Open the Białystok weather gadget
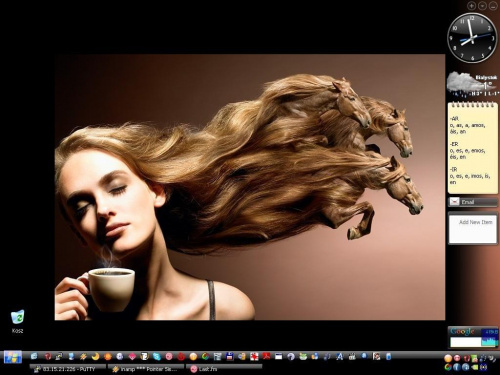Image resolution: width=500 pixels, height=375 pixels. point(473,84)
